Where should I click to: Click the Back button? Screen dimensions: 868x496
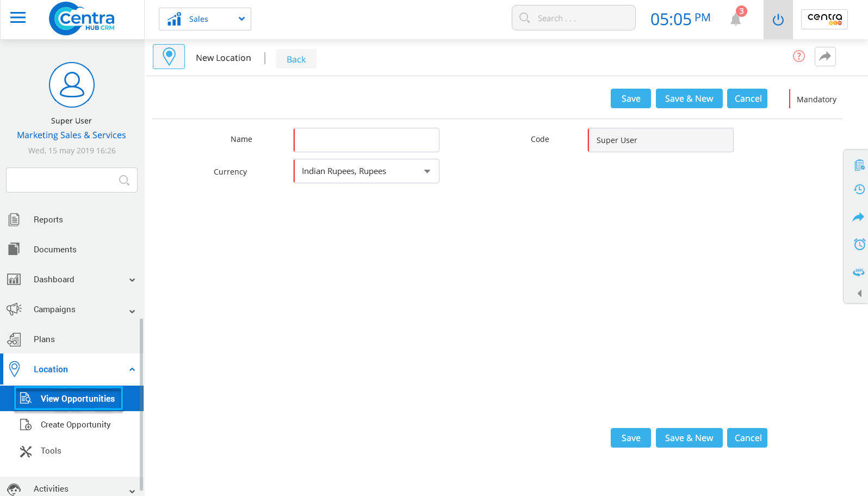tap(296, 59)
